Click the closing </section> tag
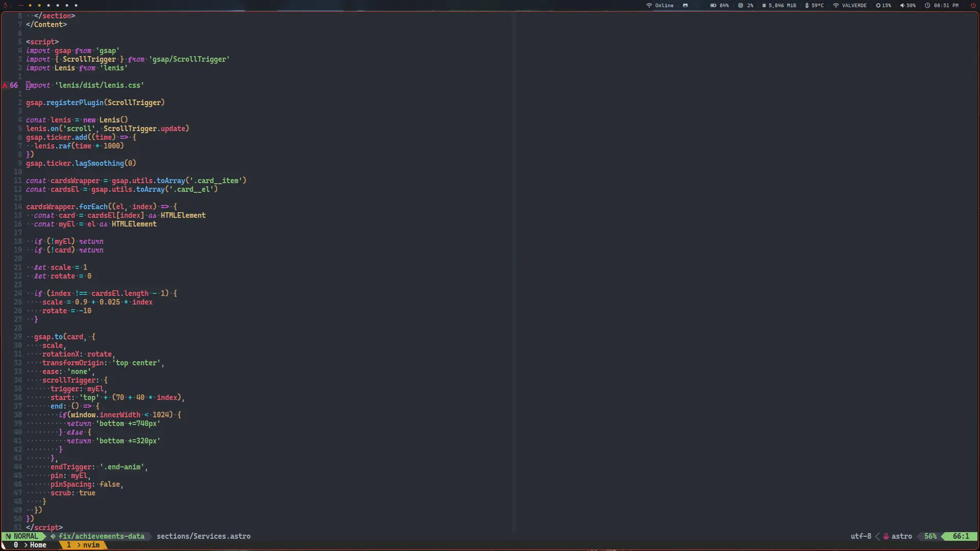Viewport: 980px width, 551px height. coord(55,16)
